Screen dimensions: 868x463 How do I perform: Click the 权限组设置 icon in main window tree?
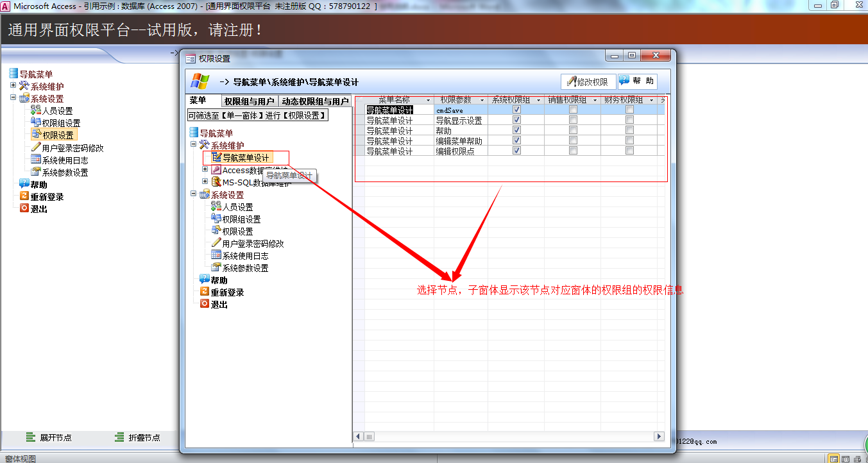pos(36,122)
